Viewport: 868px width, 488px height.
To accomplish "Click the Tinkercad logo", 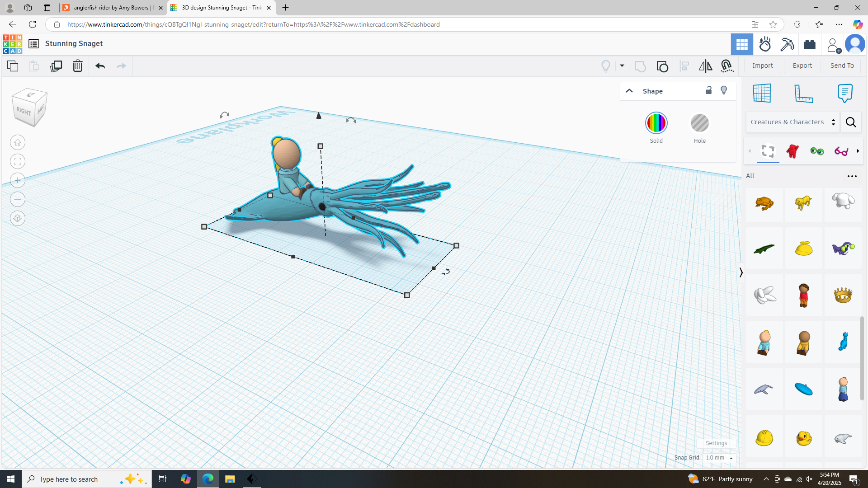I will (12, 44).
